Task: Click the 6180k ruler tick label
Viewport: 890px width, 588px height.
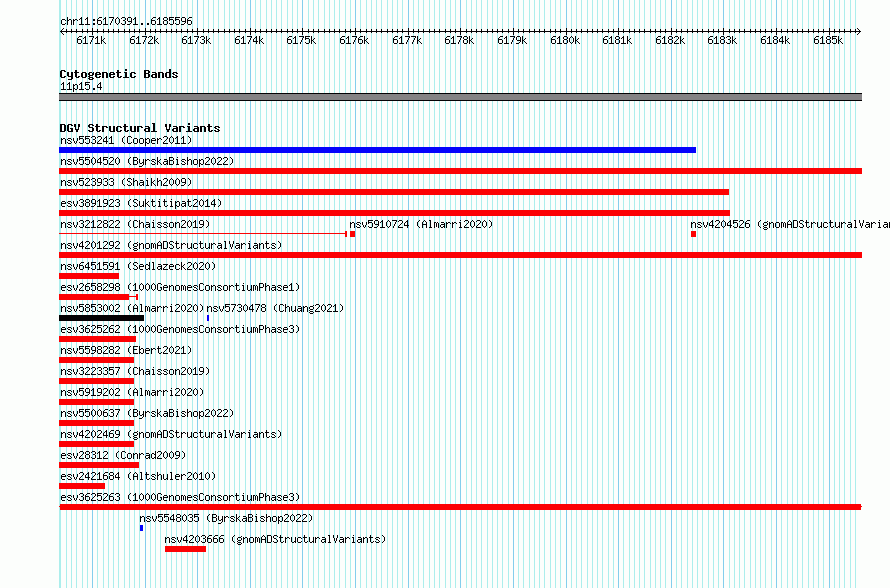Action: coord(565,41)
